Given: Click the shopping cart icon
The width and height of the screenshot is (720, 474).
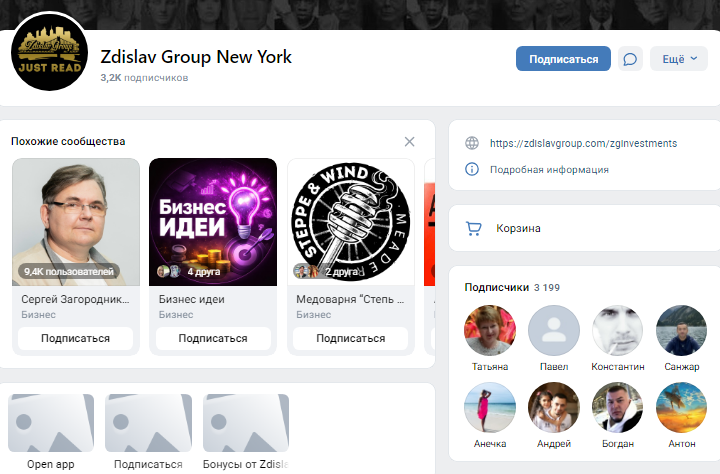Looking at the screenshot, I should tap(473, 228).
